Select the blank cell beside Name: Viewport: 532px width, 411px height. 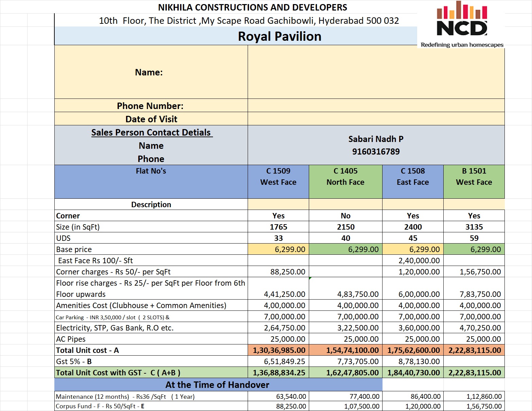click(376, 72)
